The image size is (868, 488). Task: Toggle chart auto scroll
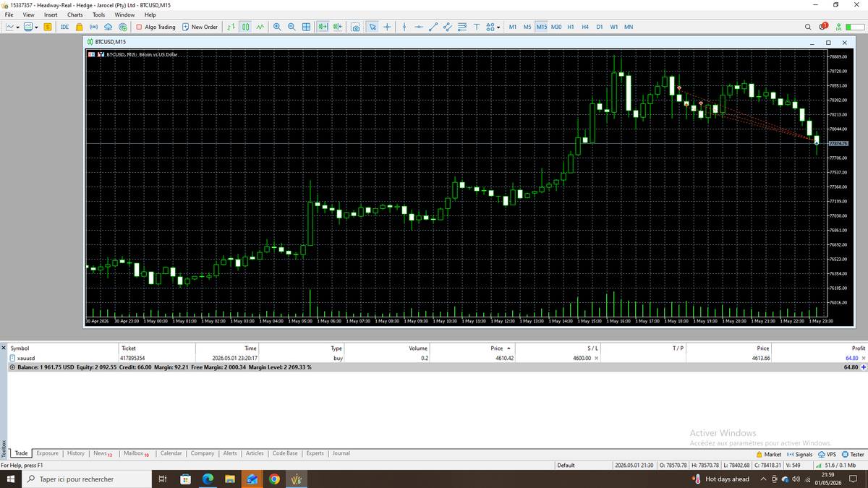point(323,27)
